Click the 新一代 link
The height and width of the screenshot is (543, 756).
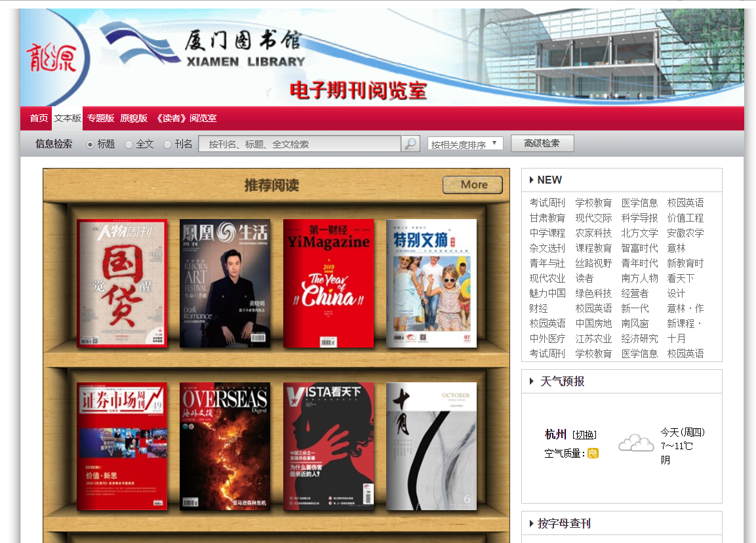click(635, 309)
